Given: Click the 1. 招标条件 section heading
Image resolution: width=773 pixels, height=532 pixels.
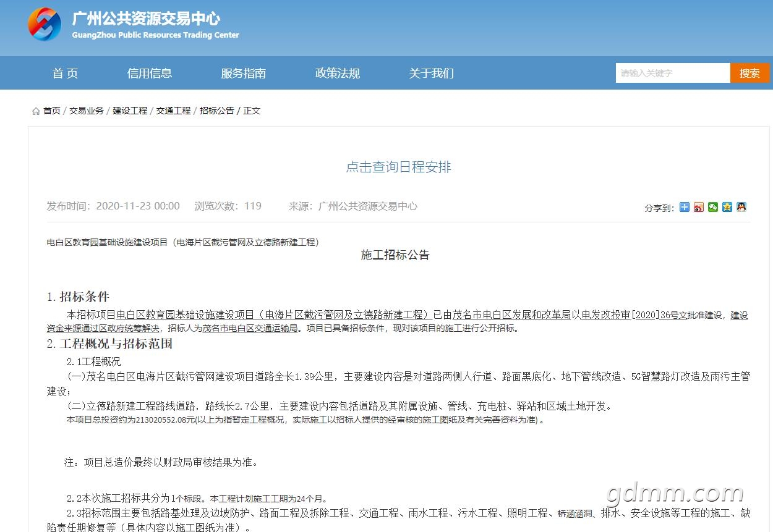Looking at the screenshot, I should (x=79, y=297).
